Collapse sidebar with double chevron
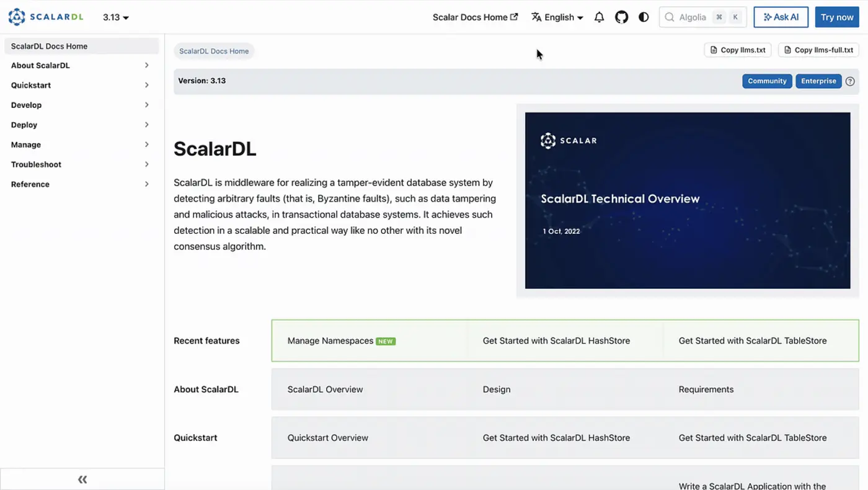Screen dimensions: 868x490 pos(82,479)
